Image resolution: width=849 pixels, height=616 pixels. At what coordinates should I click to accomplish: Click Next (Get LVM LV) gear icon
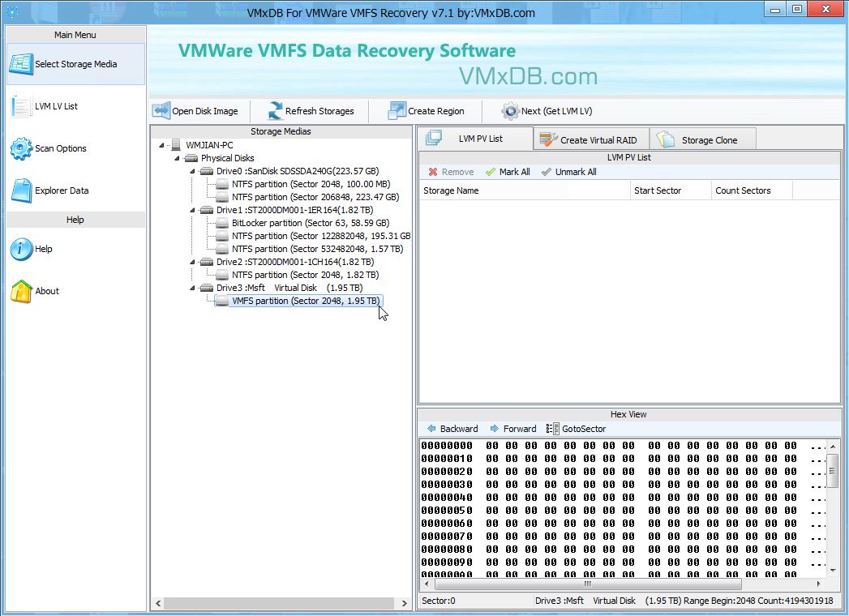pyautogui.click(x=510, y=111)
